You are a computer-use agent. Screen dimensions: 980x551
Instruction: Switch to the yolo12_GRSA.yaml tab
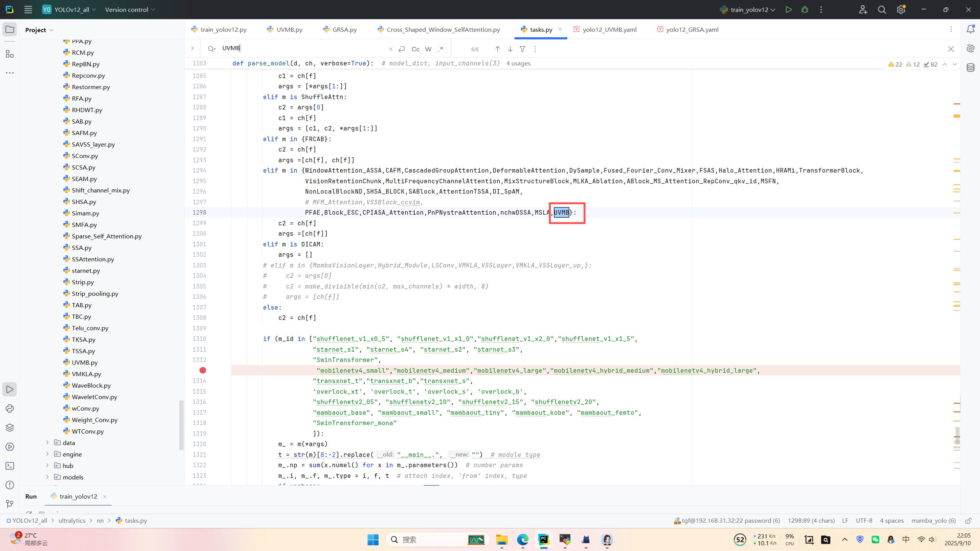click(692, 29)
